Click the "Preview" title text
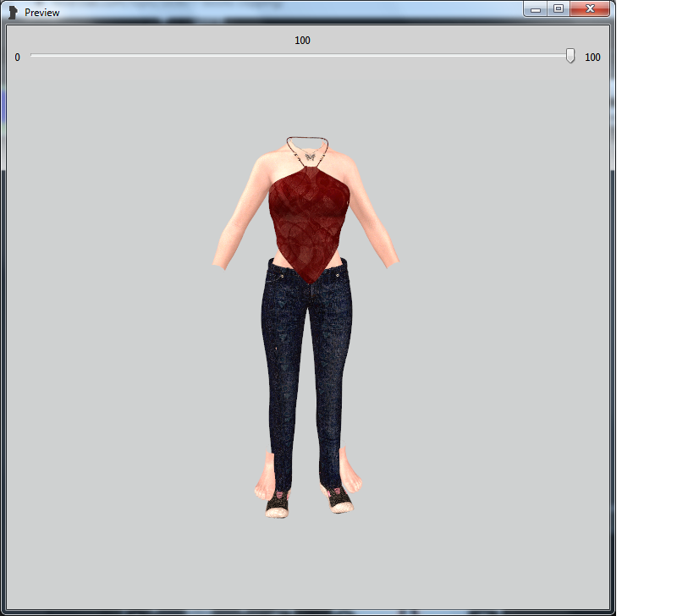 (x=41, y=13)
